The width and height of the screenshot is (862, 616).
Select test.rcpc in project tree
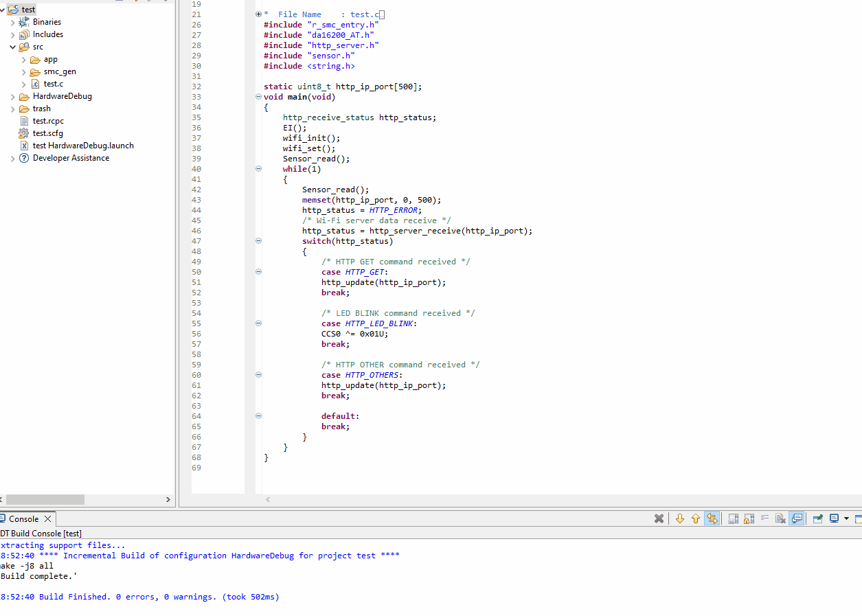[x=48, y=121]
